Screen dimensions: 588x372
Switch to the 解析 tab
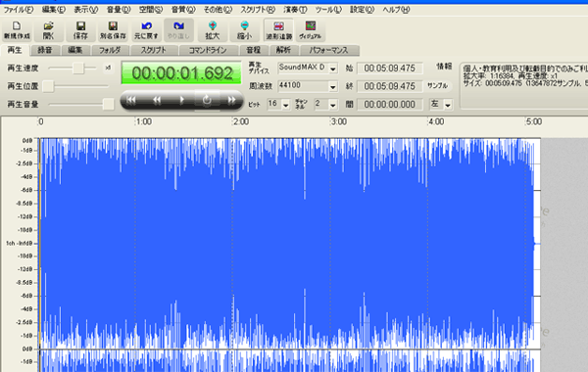click(283, 50)
